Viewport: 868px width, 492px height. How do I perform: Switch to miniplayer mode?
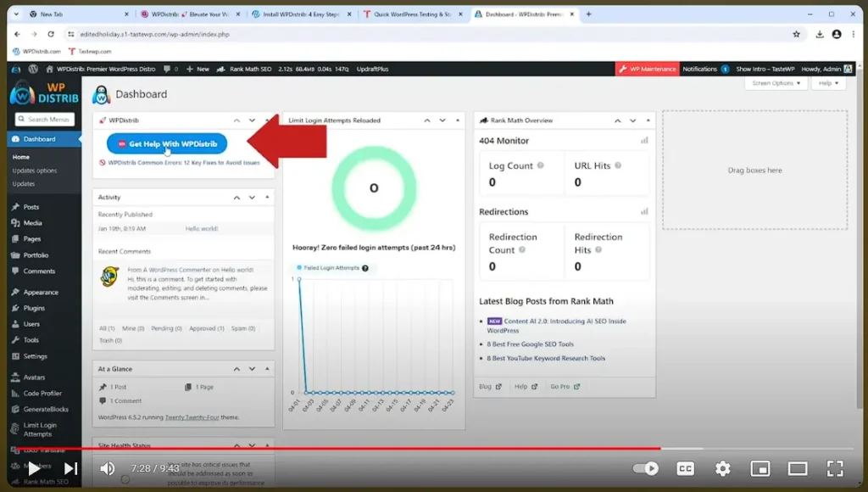tap(760, 469)
